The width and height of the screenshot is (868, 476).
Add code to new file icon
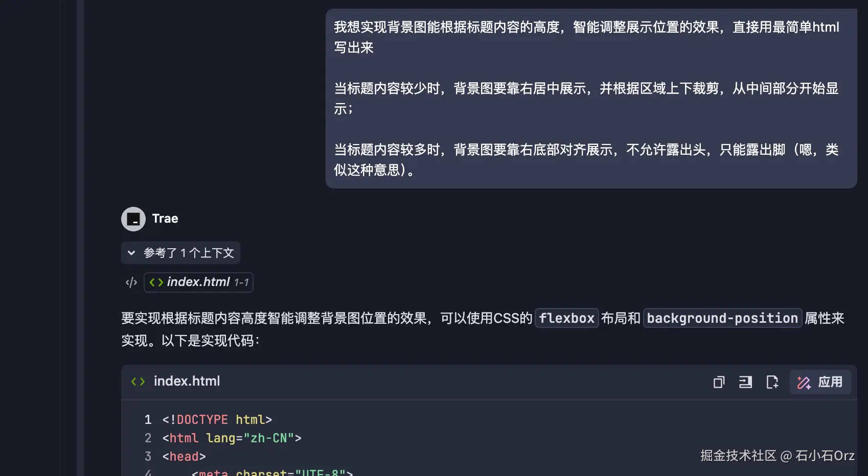(x=772, y=382)
